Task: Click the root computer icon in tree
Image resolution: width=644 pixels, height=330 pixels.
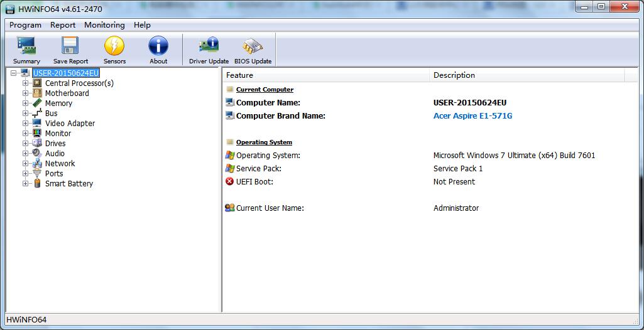Action: (25, 73)
